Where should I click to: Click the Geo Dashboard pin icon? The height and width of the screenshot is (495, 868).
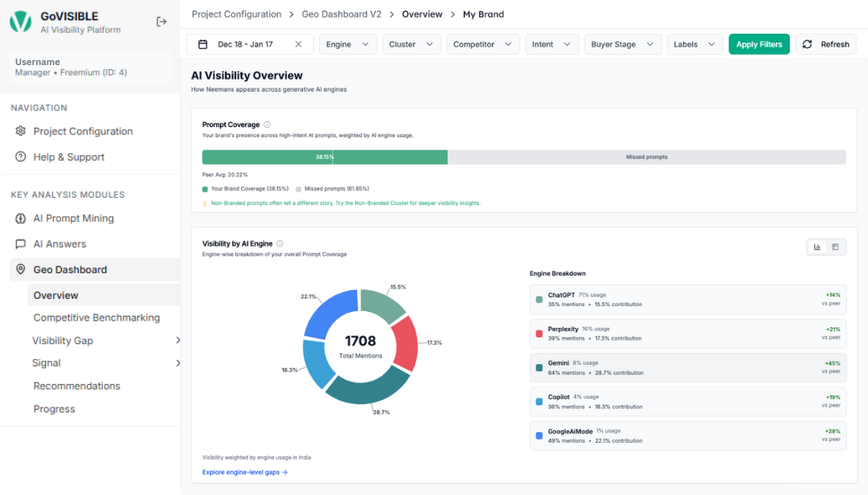19,269
